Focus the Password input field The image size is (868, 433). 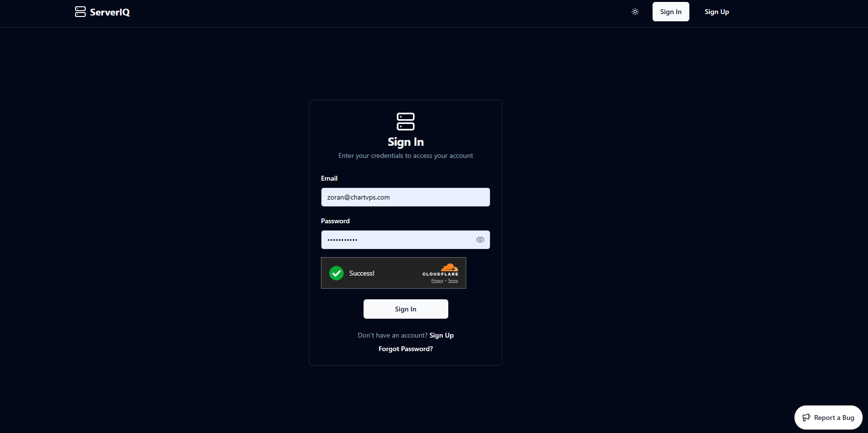[x=397, y=240]
